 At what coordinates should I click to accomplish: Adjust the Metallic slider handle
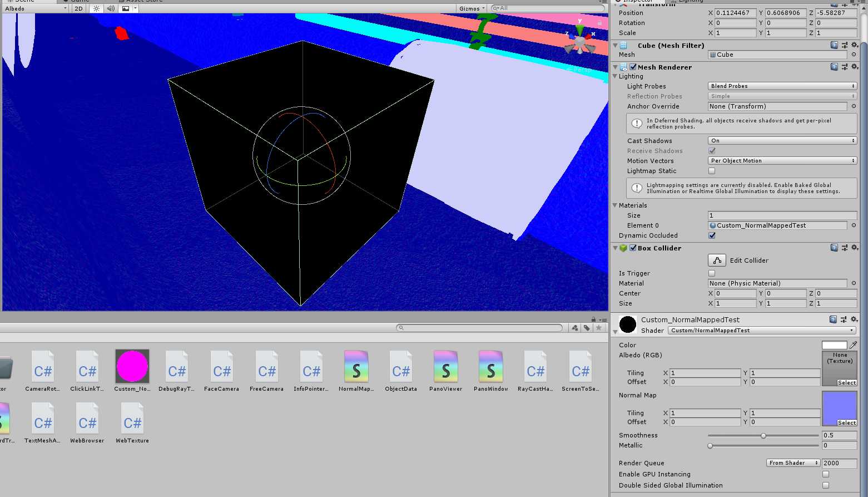tap(710, 446)
